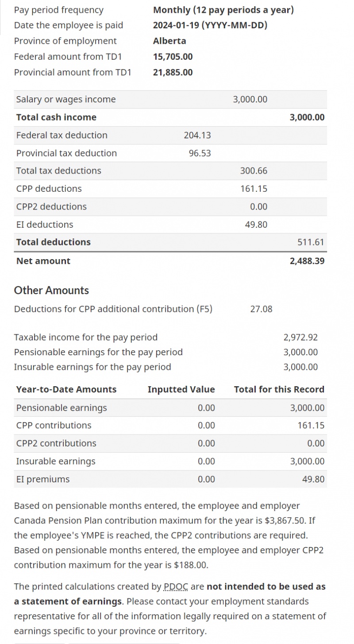Click the Salary or wages income row label

coord(66,100)
